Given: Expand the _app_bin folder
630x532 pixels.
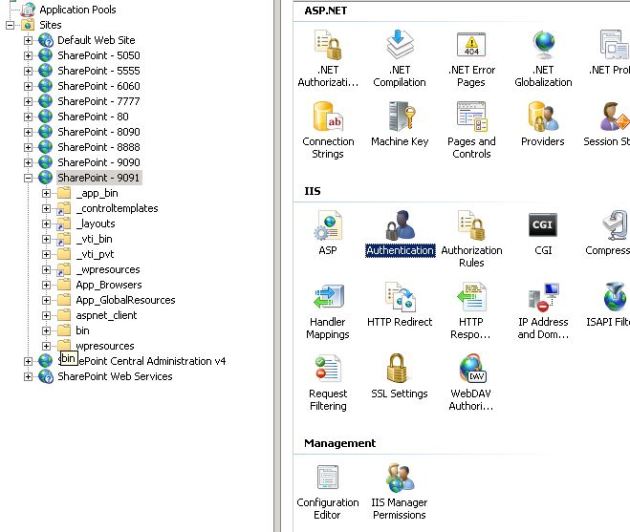Looking at the screenshot, I should coord(46,194).
